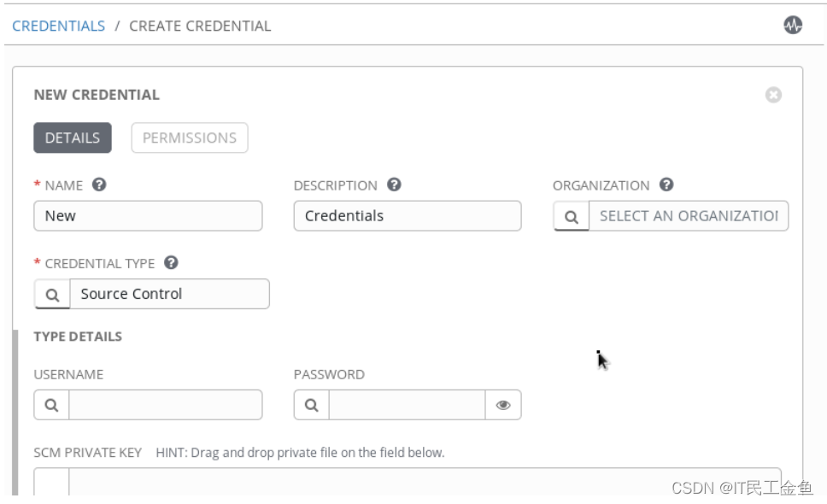Go back to the Credentials breadcrumb link

[x=59, y=26]
